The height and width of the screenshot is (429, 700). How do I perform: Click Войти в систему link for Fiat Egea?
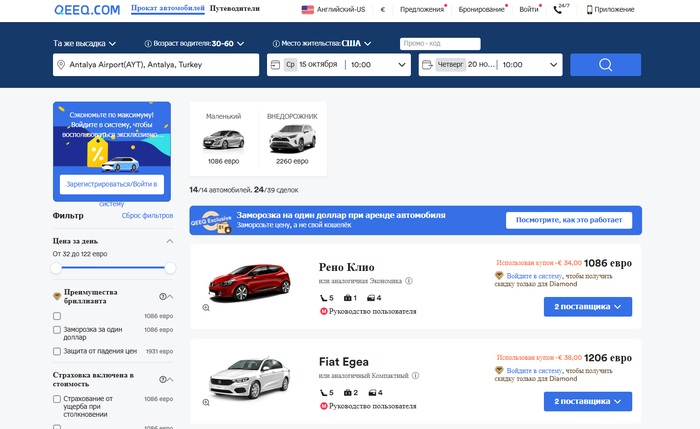pos(534,371)
